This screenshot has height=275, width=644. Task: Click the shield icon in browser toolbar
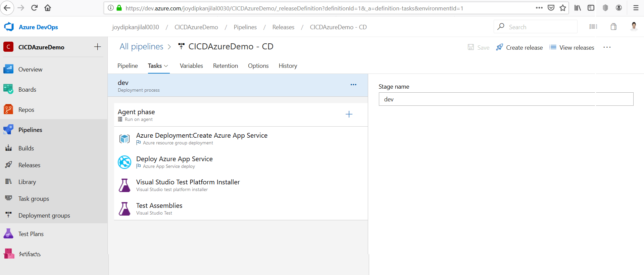tap(605, 8)
